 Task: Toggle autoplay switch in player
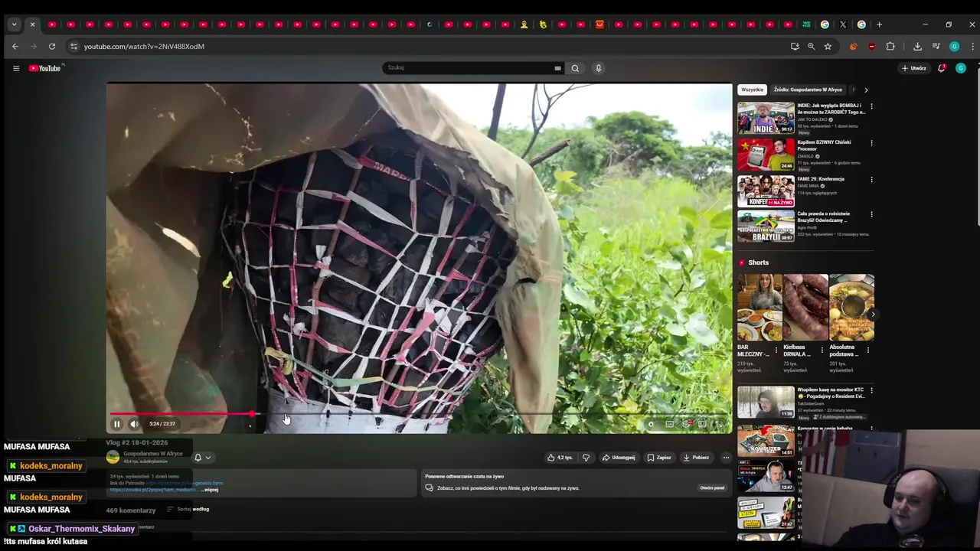651,424
